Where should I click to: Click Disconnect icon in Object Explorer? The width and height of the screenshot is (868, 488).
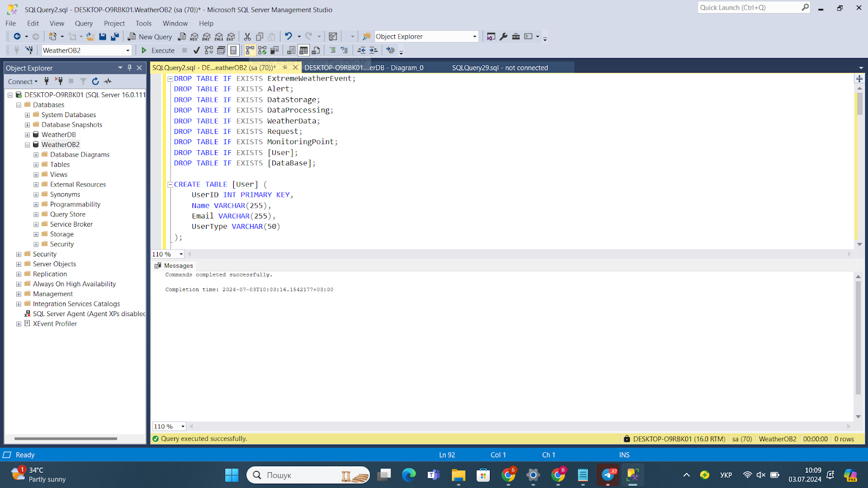click(59, 81)
